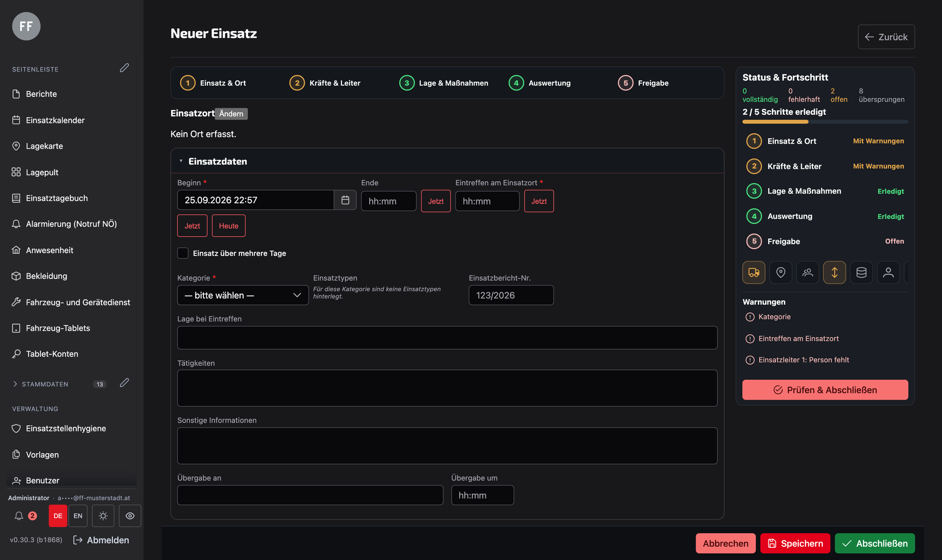Toggle the light theme sun button
Image resolution: width=942 pixels, height=560 pixels.
point(103,516)
